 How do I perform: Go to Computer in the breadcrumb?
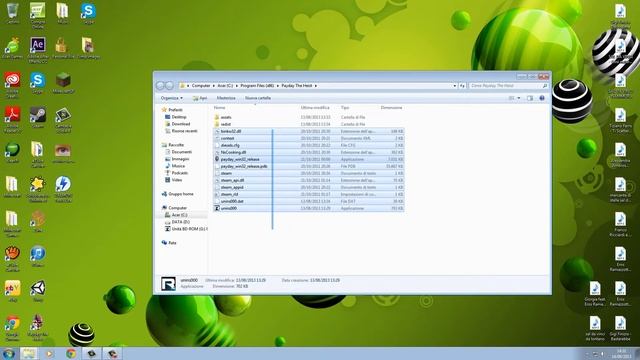click(x=201, y=86)
